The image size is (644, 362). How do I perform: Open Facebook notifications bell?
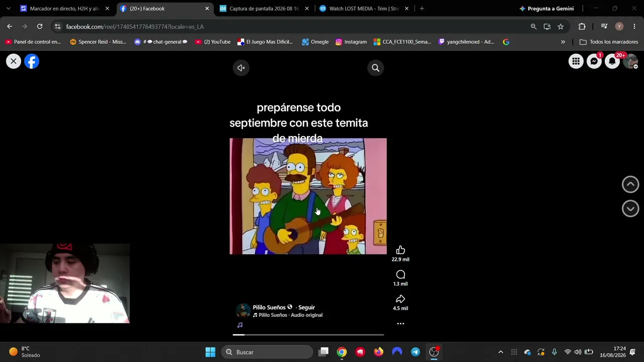612,61
